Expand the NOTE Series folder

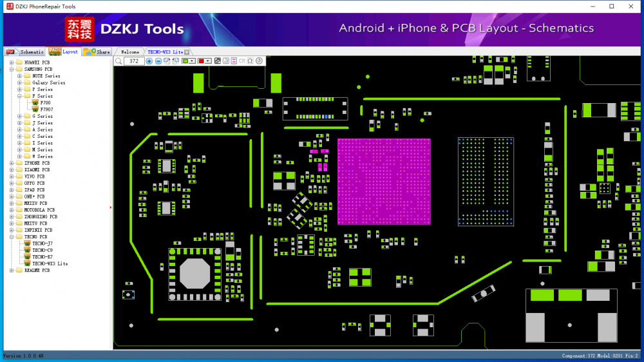[19, 76]
